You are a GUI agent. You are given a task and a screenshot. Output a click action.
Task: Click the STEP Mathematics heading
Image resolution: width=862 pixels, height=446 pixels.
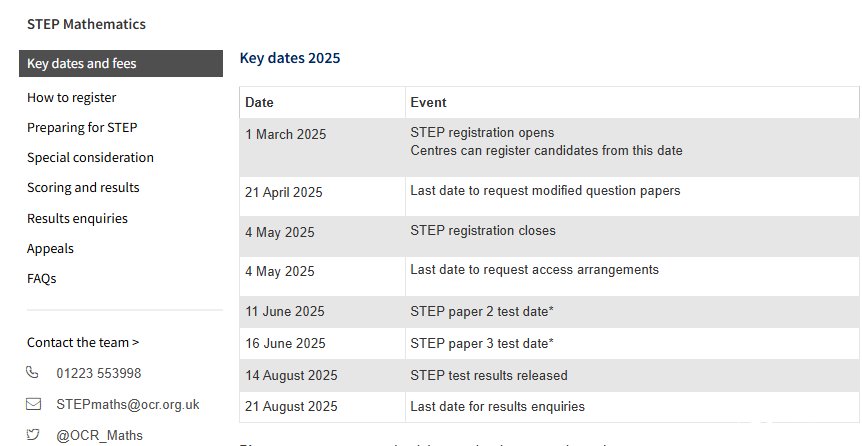[86, 24]
